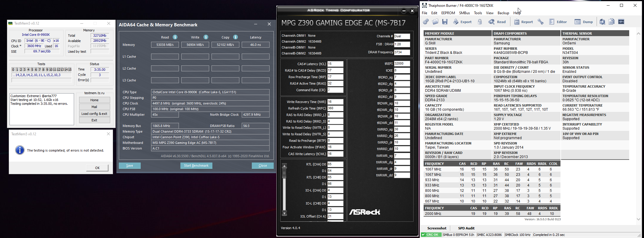Click the Channels # field showing Dual
This screenshot has width=644, height=238.
click(402, 36)
